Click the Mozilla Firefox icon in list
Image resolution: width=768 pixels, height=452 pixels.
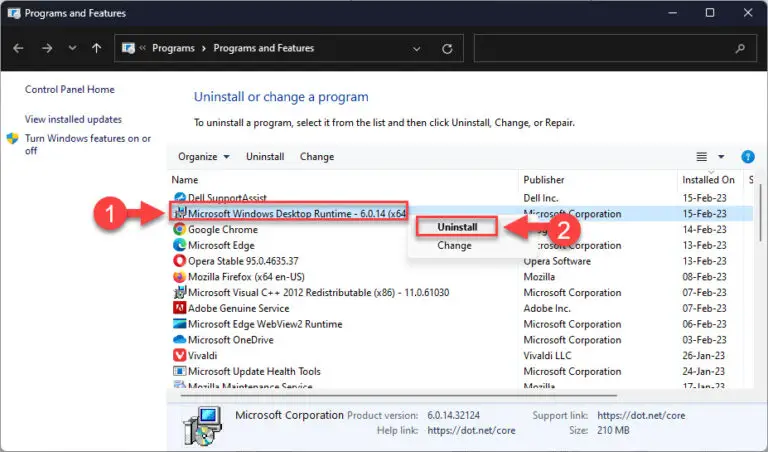(x=180, y=277)
